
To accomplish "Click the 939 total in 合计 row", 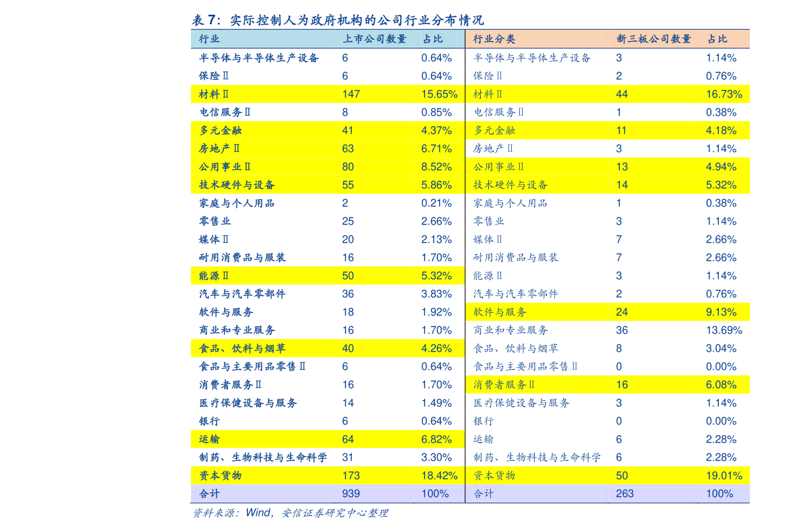I will pyautogui.click(x=350, y=494).
